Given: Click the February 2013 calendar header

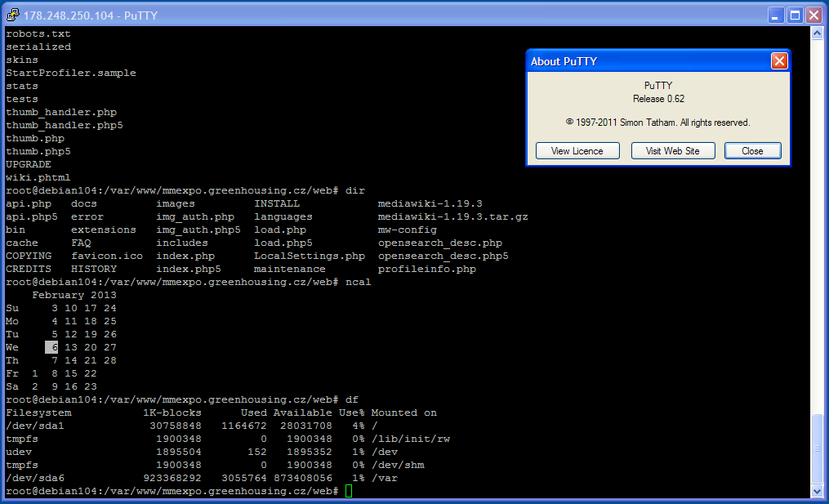Looking at the screenshot, I should [74, 295].
